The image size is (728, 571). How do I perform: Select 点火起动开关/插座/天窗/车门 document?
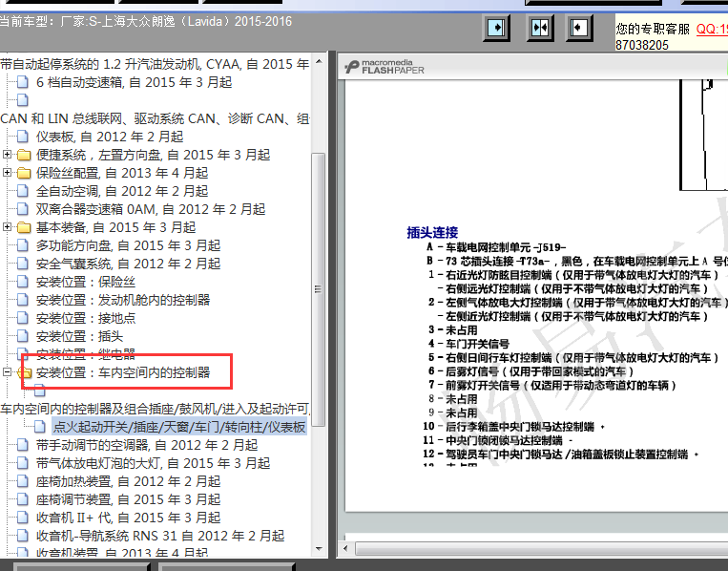pyautogui.click(x=179, y=427)
